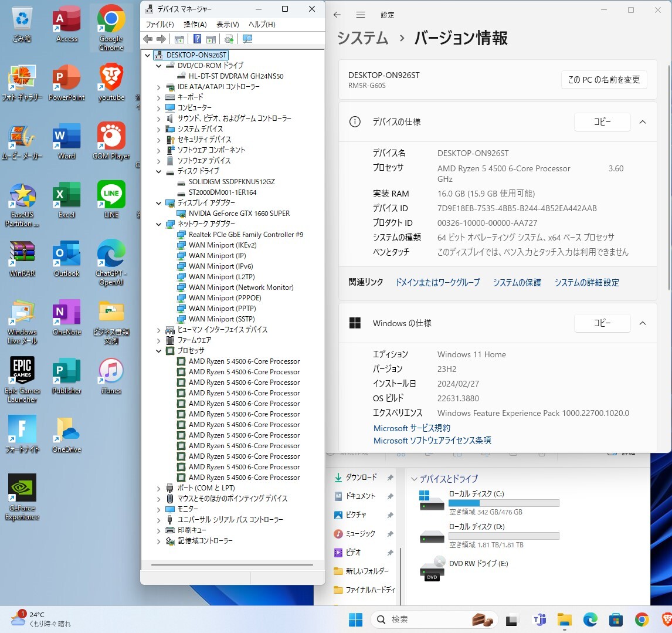672x633 pixels.
Task: Collapse the ネットワーク アダプター tree node
Action: point(158,224)
